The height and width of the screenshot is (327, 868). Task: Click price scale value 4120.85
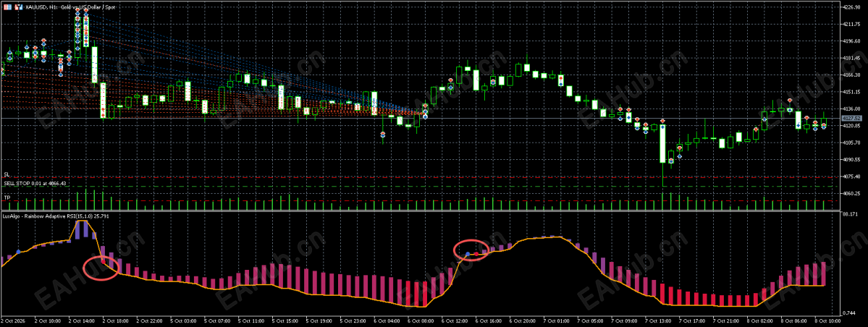click(x=851, y=126)
